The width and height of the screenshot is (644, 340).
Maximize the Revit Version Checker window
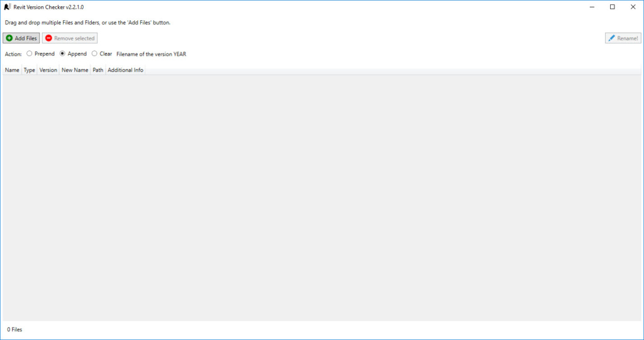click(x=613, y=7)
